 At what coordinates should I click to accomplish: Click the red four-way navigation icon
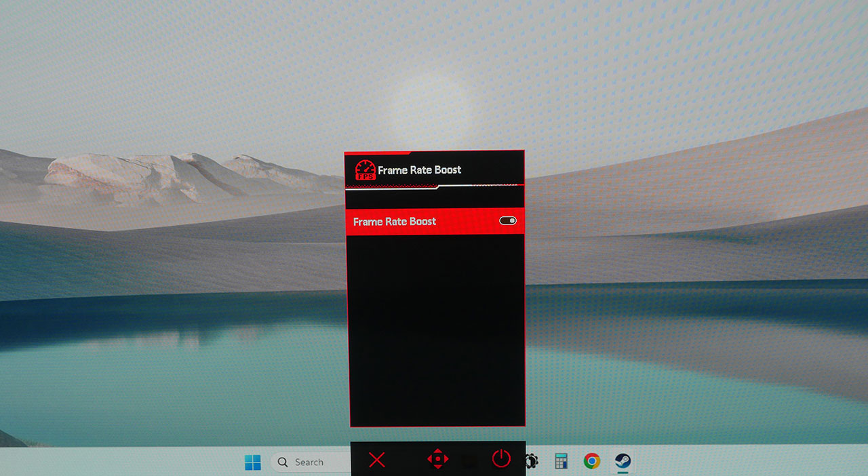pos(438,459)
